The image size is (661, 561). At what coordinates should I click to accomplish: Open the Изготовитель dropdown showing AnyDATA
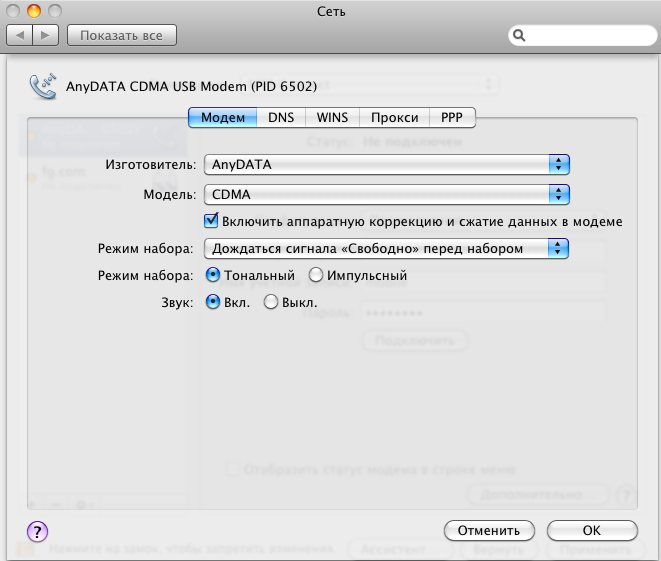387,164
